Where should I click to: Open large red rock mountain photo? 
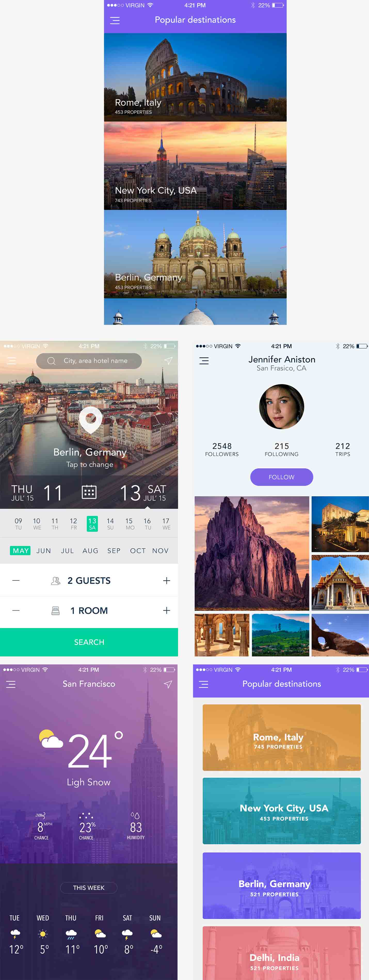pos(252,553)
